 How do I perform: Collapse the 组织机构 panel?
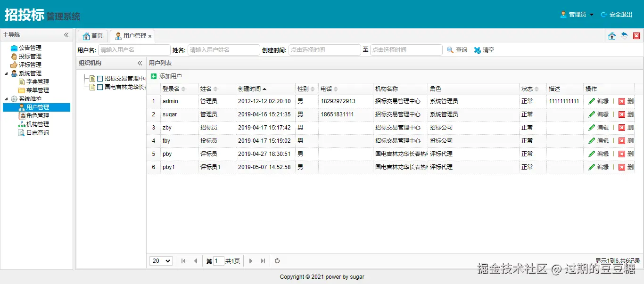coord(140,63)
